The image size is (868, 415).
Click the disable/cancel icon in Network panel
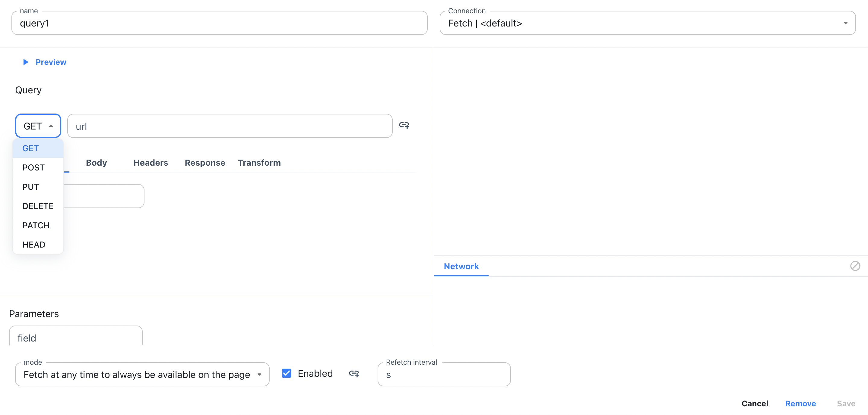(856, 266)
